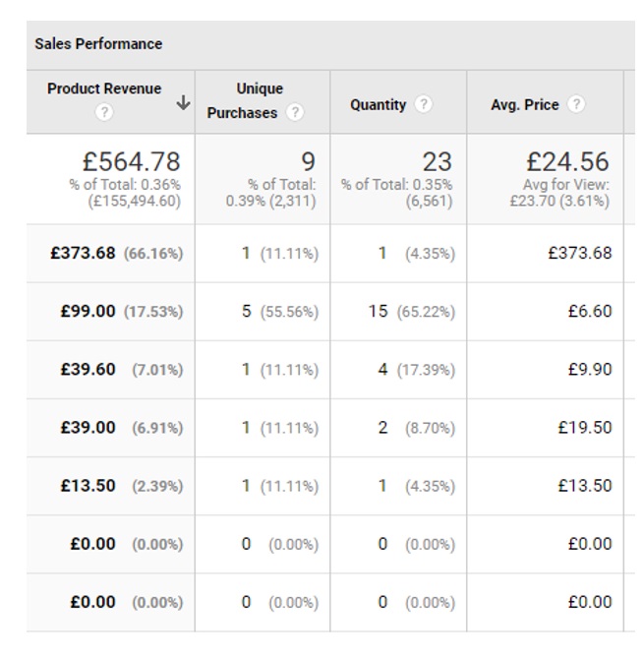Click the help icon next to Quantity
644x655 pixels.
click(x=423, y=104)
